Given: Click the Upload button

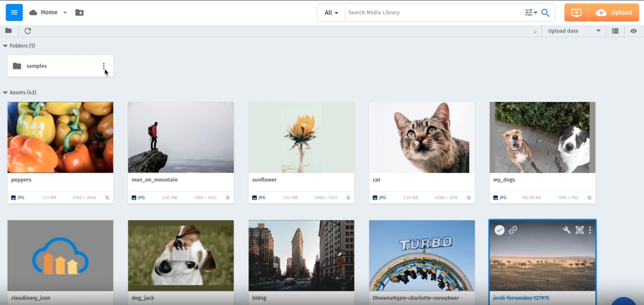Looking at the screenshot, I should tap(614, 13).
